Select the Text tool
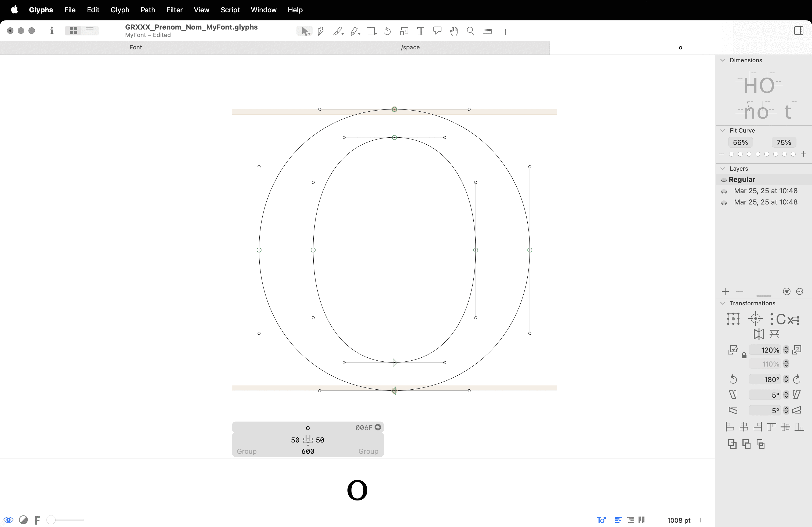The image size is (812, 527). click(x=421, y=31)
